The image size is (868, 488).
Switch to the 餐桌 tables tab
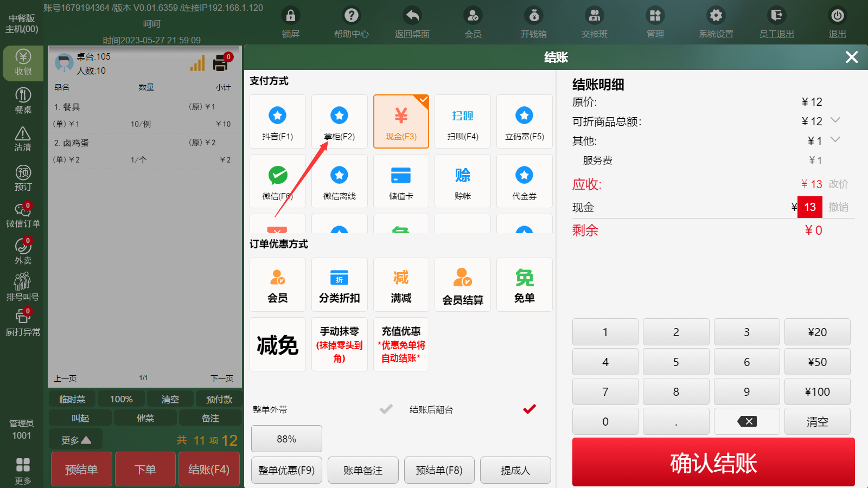(x=23, y=100)
